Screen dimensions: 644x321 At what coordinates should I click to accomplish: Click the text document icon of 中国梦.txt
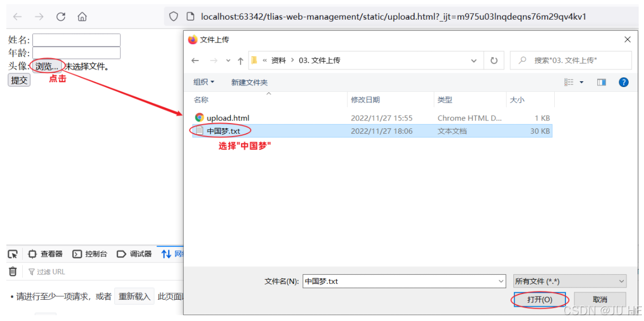200,131
